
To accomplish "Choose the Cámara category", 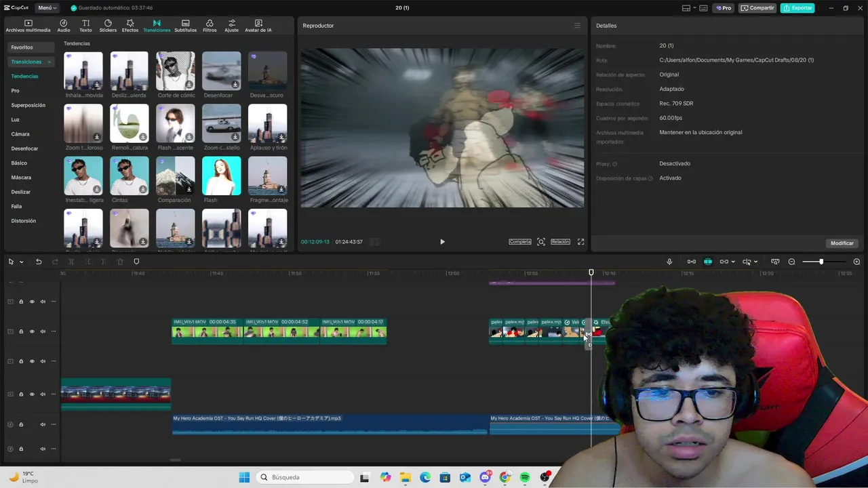I will (x=20, y=134).
